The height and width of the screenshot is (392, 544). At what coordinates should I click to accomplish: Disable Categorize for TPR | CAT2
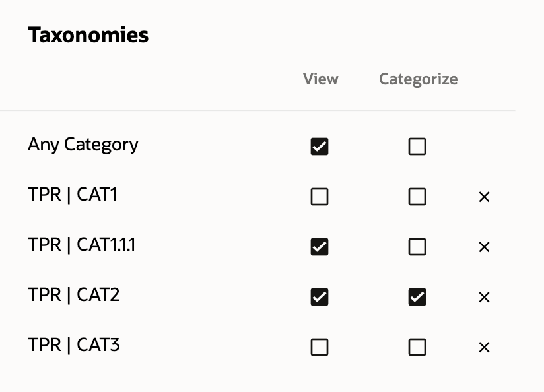417,297
